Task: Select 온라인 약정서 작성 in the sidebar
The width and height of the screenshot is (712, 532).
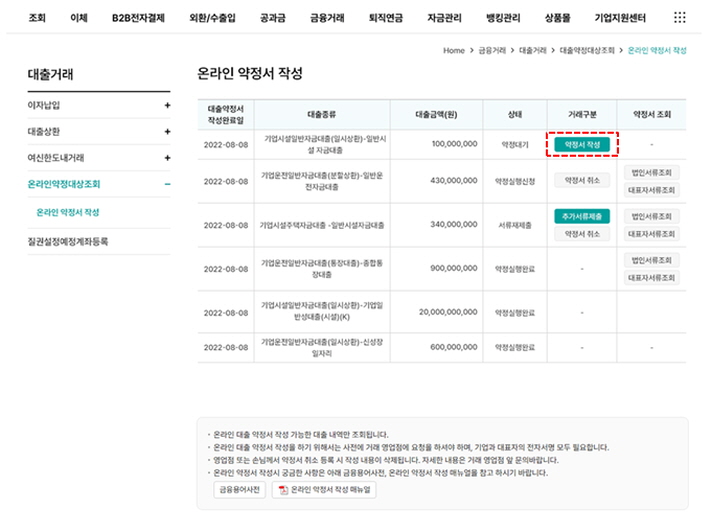Action: point(68,212)
